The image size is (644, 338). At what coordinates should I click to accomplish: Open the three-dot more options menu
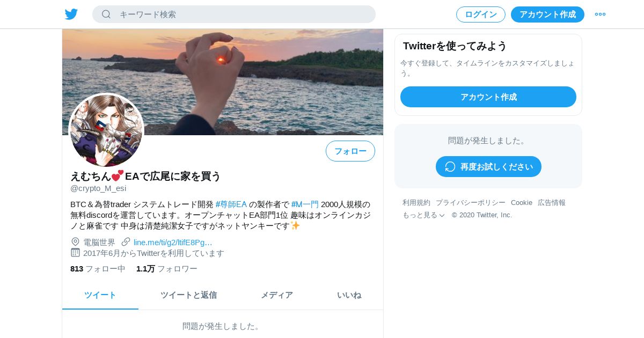point(600,14)
